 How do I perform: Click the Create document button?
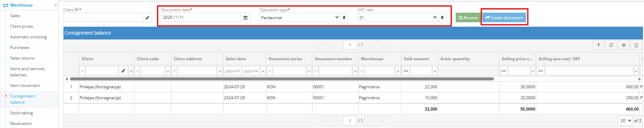click(504, 17)
